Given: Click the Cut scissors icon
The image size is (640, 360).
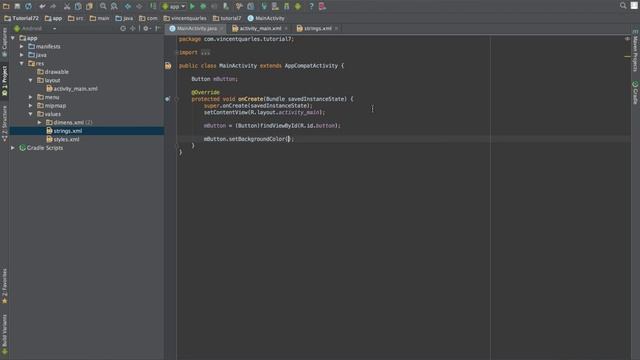Looking at the screenshot, I should click(67, 6).
